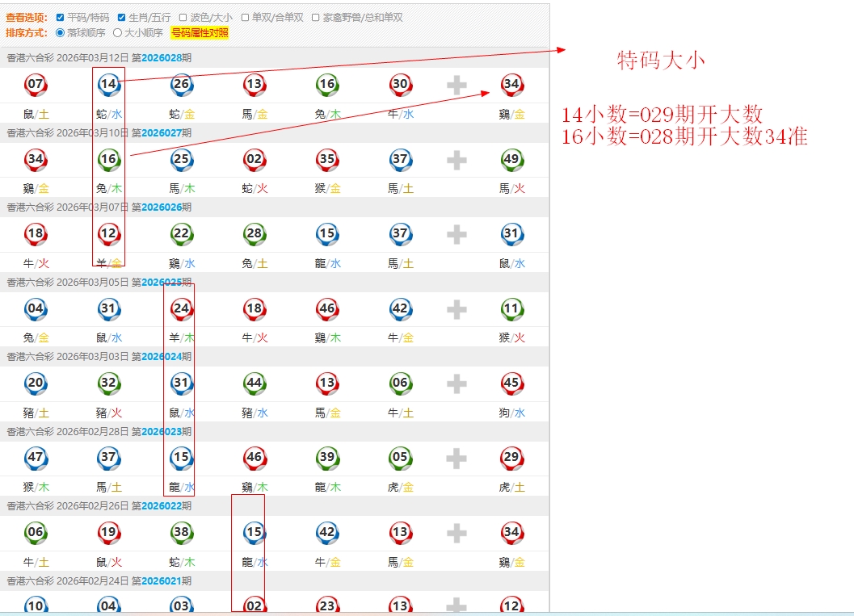Screen dimensions: 854x616
Task: Click green ball 16 in draw 2026027
Action: coord(108,159)
